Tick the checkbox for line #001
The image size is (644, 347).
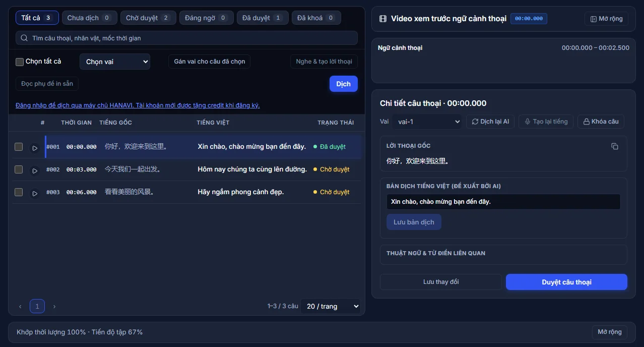tap(19, 147)
